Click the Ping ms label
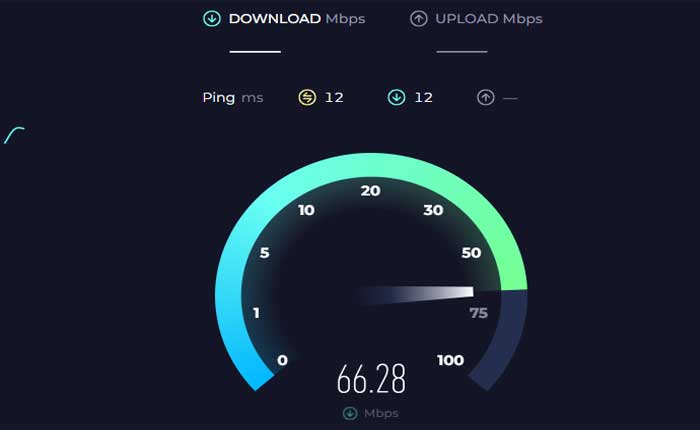Screen dimensions: 700x430 233,97
